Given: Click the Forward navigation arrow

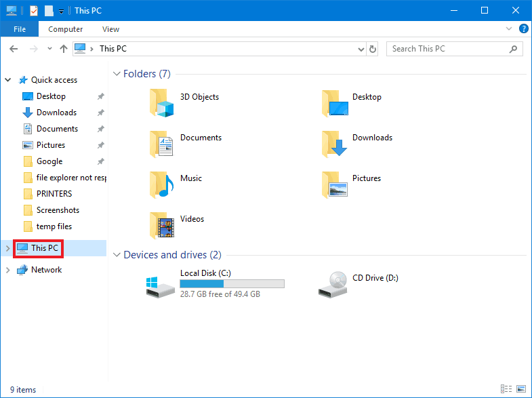Looking at the screenshot, I should [x=34, y=49].
